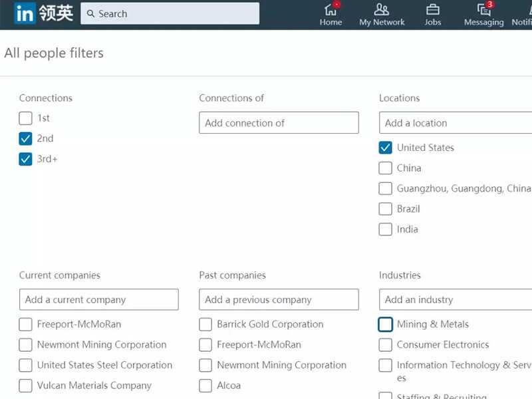
Task: Click the Add connection of field
Action: [x=279, y=122]
